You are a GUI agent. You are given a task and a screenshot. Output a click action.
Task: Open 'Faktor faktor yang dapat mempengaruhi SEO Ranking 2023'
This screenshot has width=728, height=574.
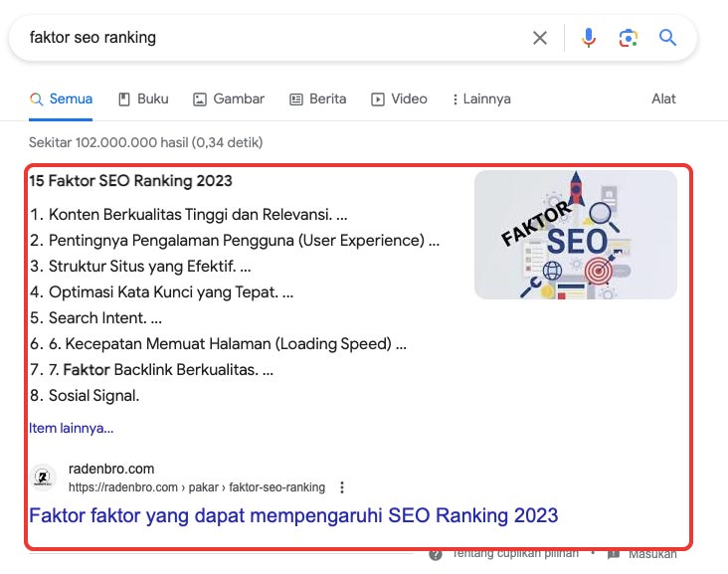click(293, 515)
